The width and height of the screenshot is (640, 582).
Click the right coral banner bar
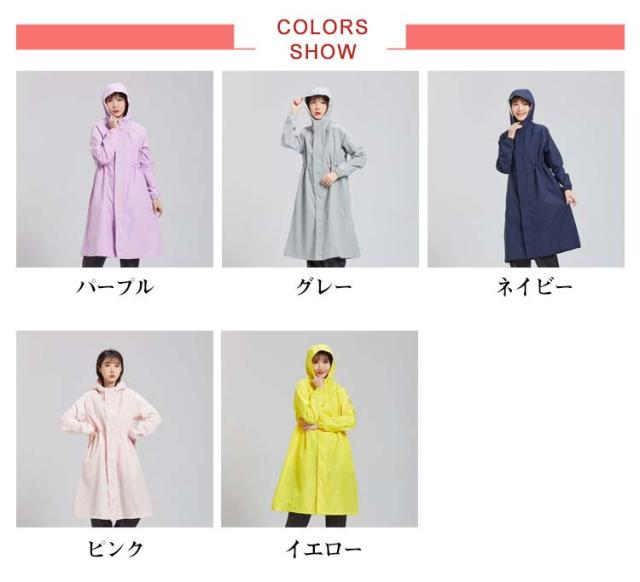515,37
